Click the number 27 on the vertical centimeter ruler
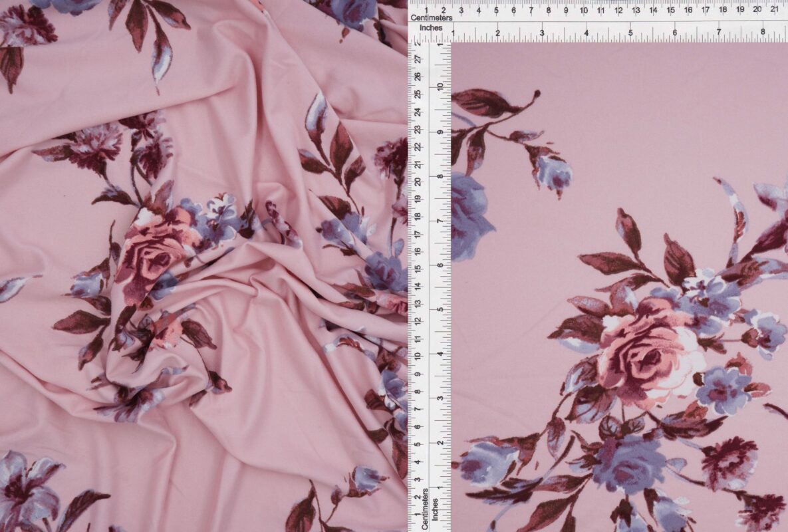Screen dimensions: 788x532 417,59
